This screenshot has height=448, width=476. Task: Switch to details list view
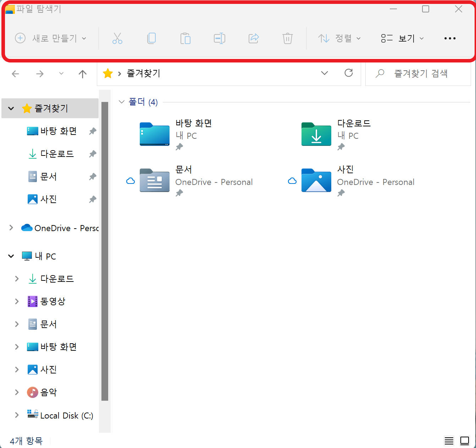click(x=449, y=441)
